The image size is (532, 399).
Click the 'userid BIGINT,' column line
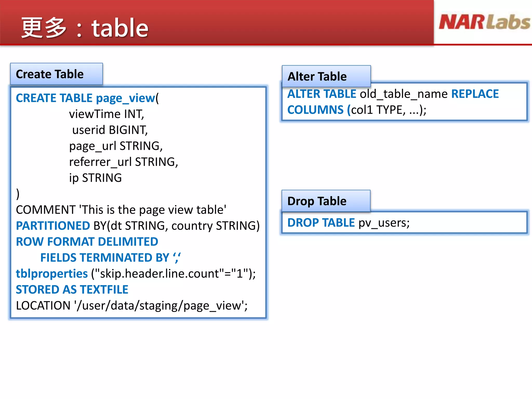click(110, 130)
